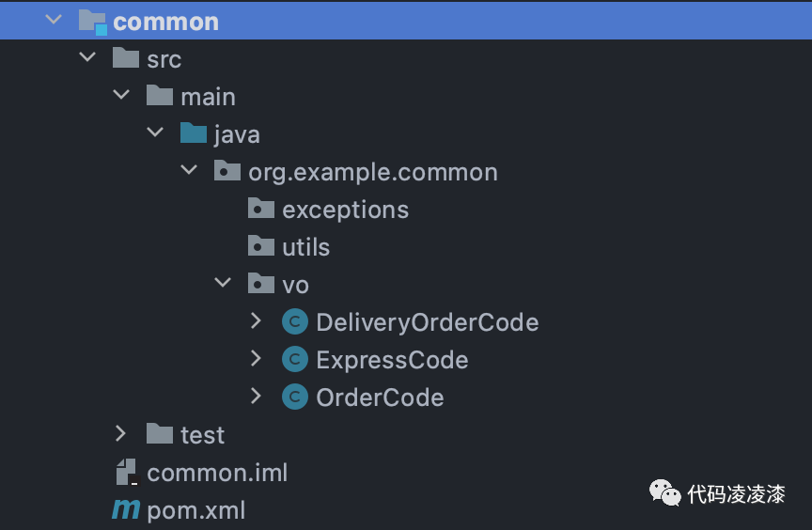Click the ExpressCode class icon

click(x=295, y=360)
